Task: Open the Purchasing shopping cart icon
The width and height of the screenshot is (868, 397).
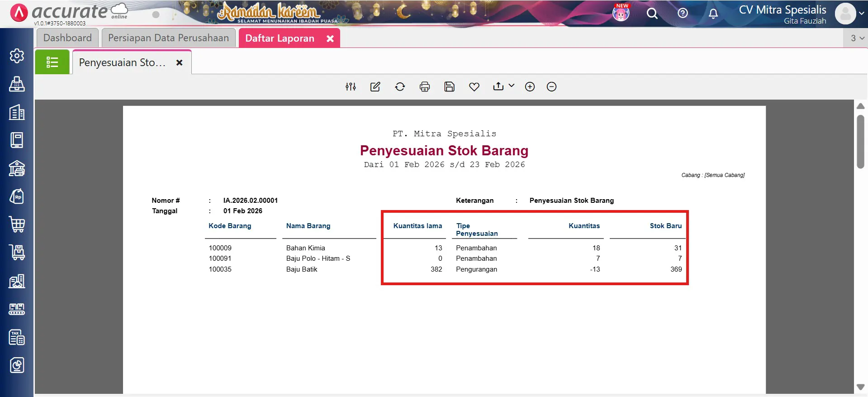Action: 17,225
